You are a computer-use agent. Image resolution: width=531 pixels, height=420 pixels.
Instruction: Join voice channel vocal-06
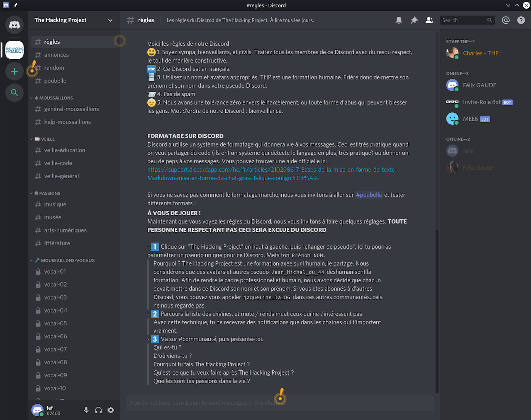(74, 336)
